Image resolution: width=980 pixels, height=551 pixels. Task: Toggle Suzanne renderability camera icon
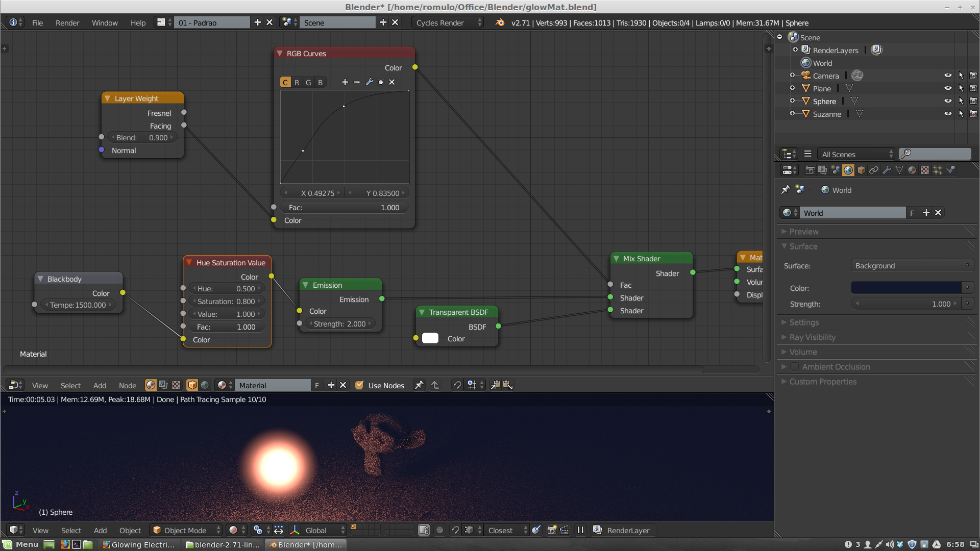point(973,114)
